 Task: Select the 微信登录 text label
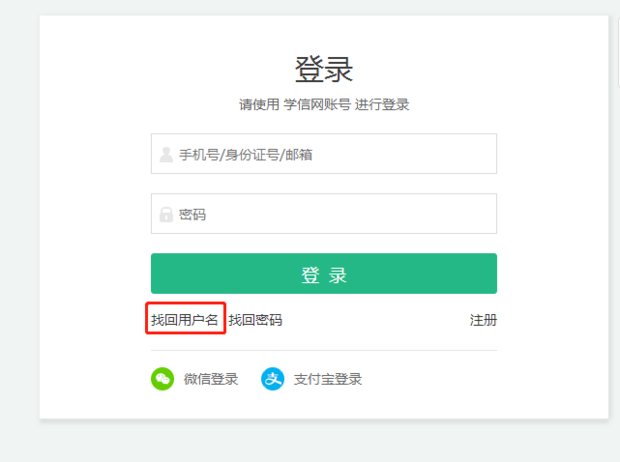click(211, 379)
